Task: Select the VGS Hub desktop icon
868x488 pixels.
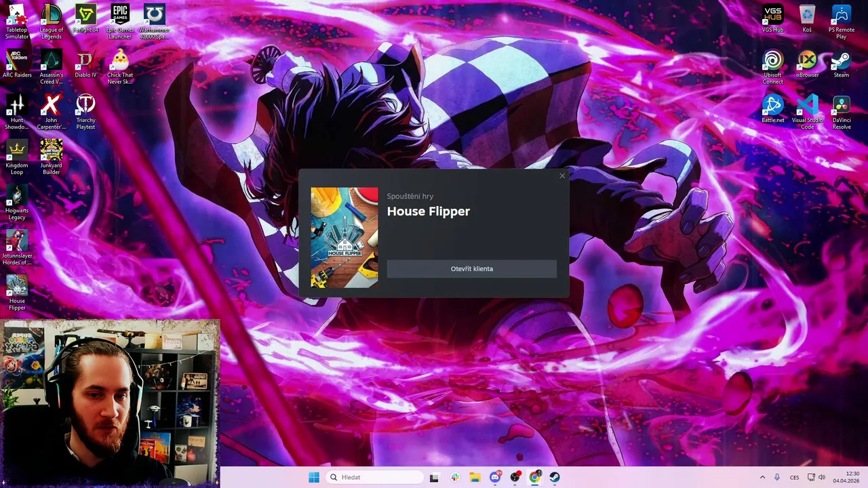Action: [772, 19]
